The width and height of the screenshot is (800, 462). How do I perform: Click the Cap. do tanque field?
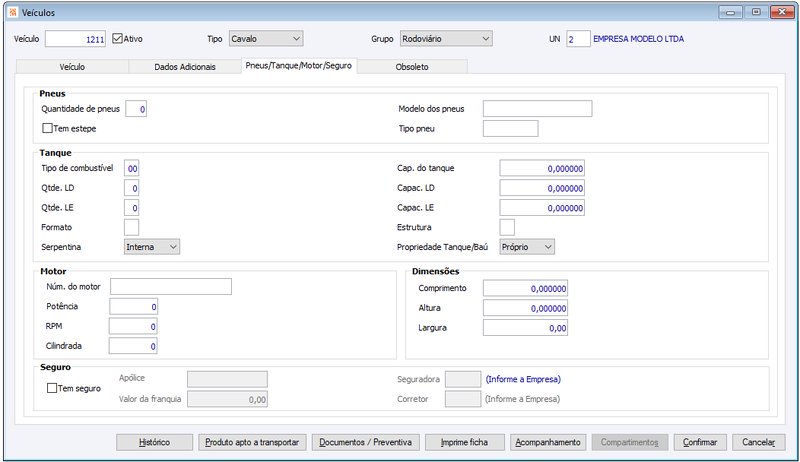point(542,168)
